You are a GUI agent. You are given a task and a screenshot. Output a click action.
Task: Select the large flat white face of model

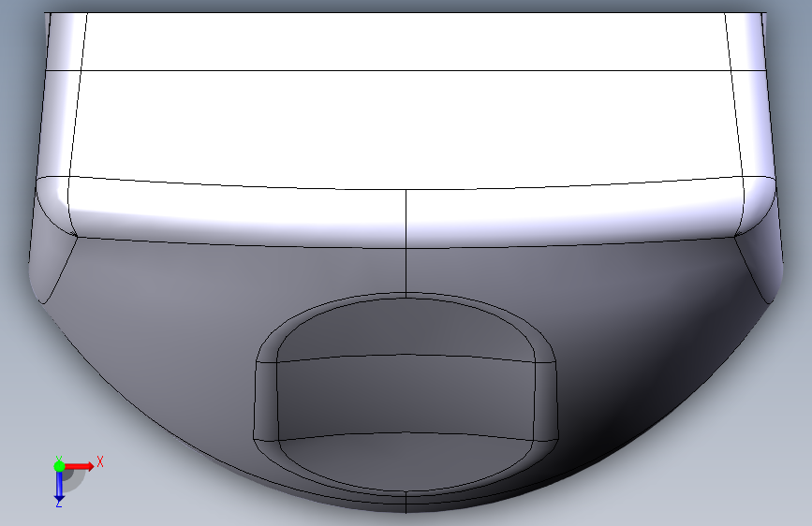click(406, 127)
